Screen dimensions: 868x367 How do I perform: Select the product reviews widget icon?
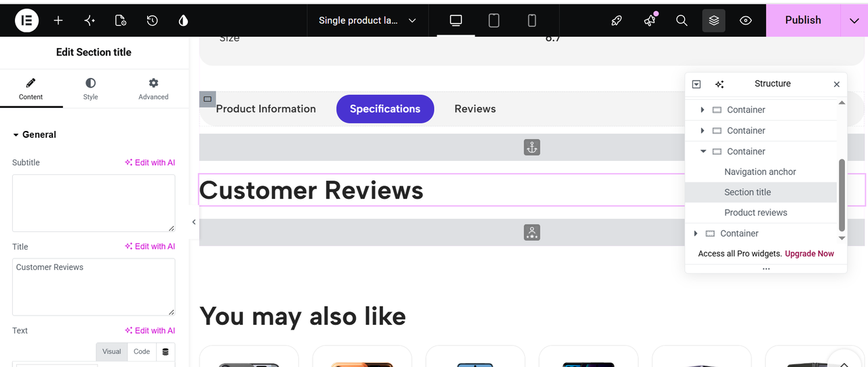point(532,233)
